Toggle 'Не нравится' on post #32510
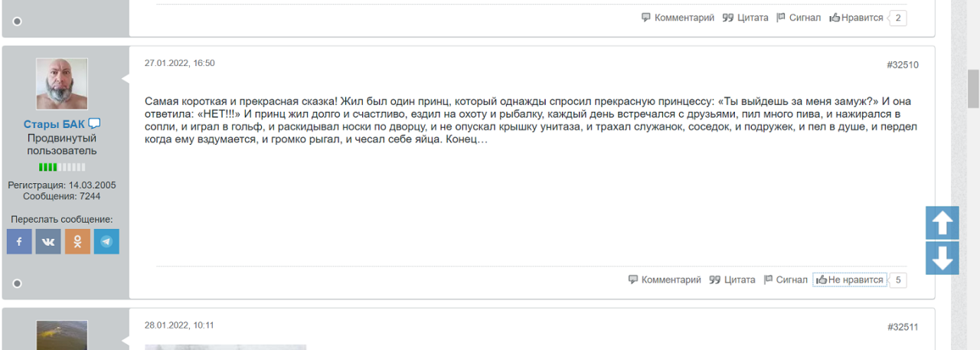 [x=850, y=280]
